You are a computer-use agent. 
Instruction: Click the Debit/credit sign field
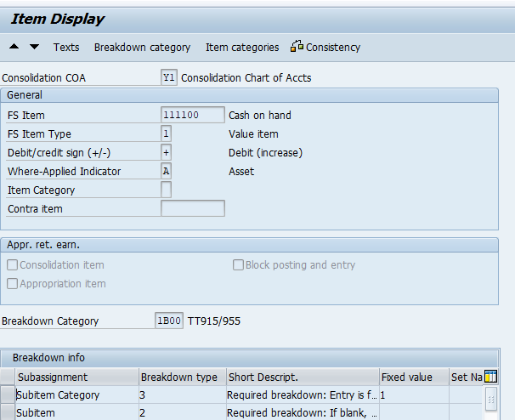(x=167, y=153)
